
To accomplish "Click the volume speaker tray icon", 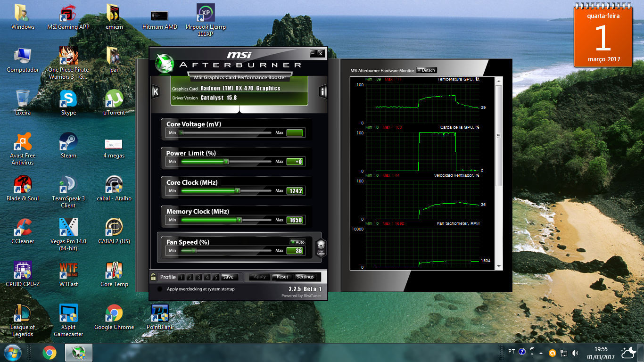I will click(575, 353).
